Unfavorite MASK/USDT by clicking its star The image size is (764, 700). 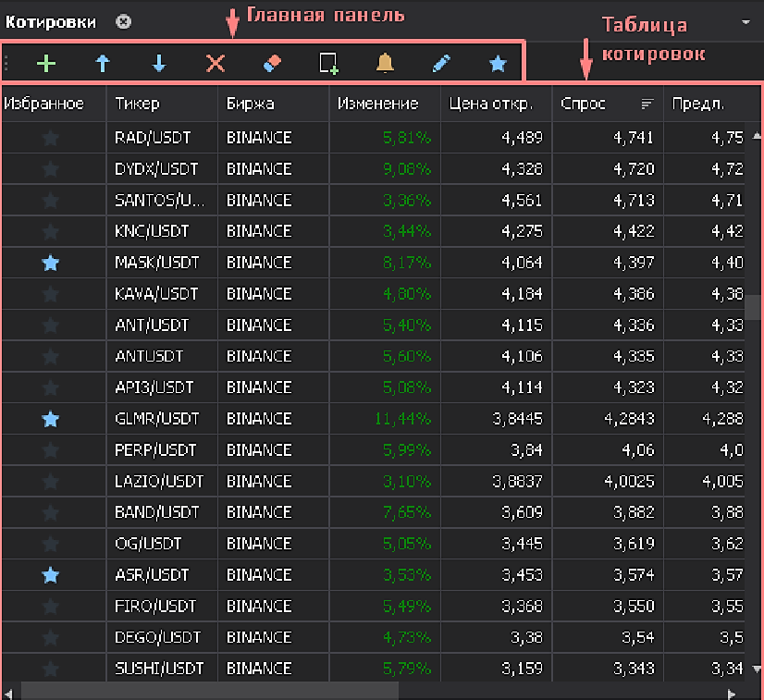(x=51, y=263)
